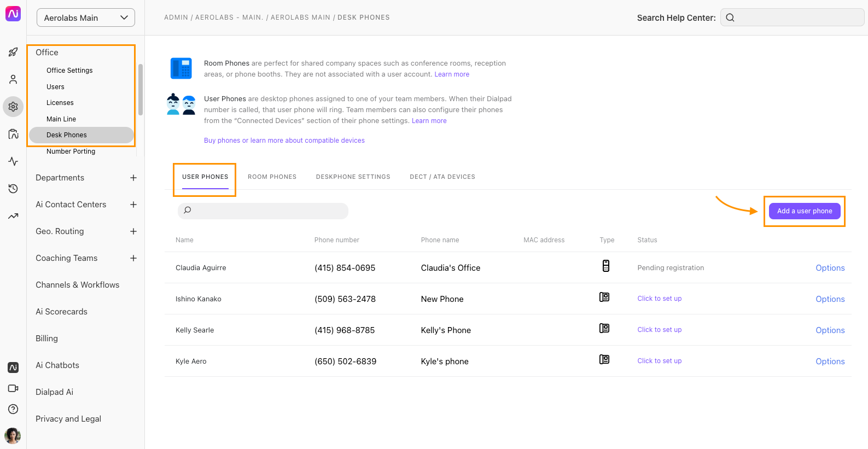Screen dimensions: 868x449
Task: Open the history clock icon in the left rail
Action: click(13, 189)
